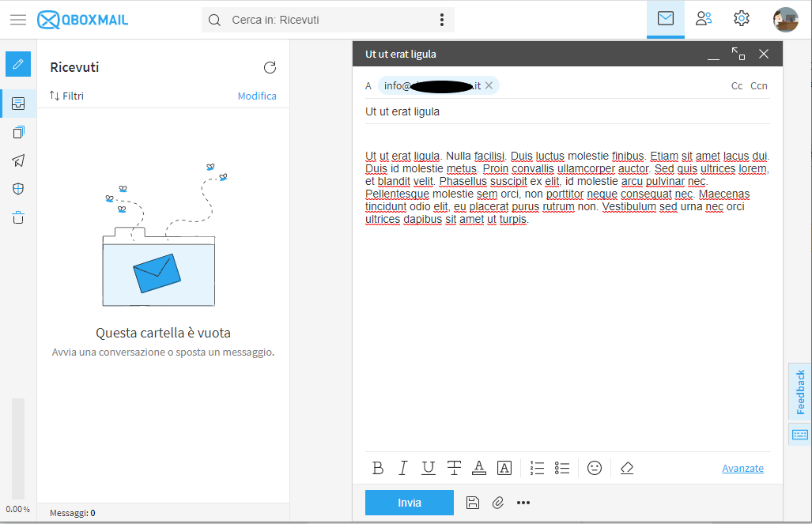Screen dimensions: 812x524
Task: Open the Filtri sorting options
Action: point(66,96)
